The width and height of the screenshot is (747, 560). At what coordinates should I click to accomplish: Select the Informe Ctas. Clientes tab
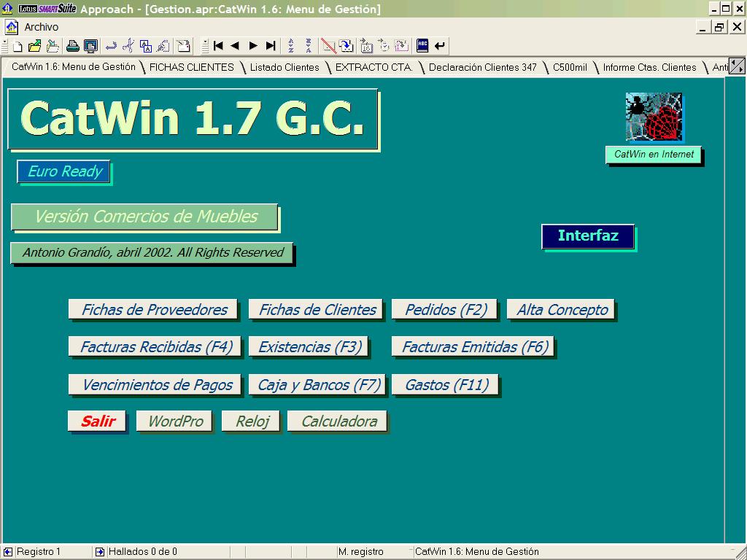pos(649,67)
